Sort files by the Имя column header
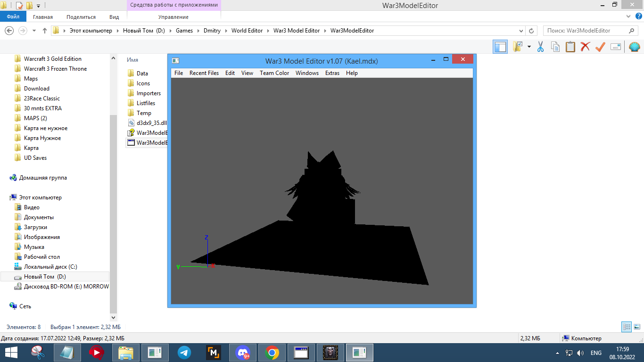 pyautogui.click(x=132, y=60)
